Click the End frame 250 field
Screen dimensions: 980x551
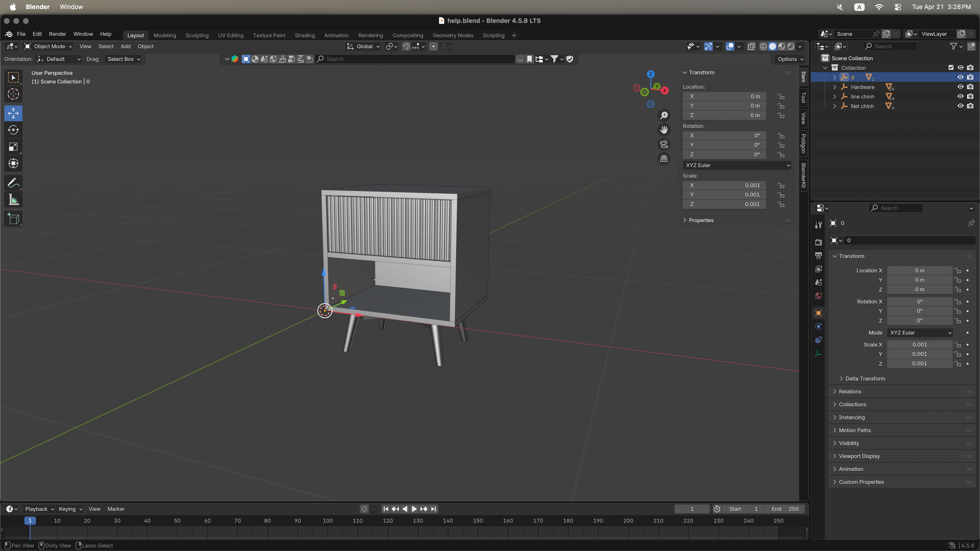784,509
